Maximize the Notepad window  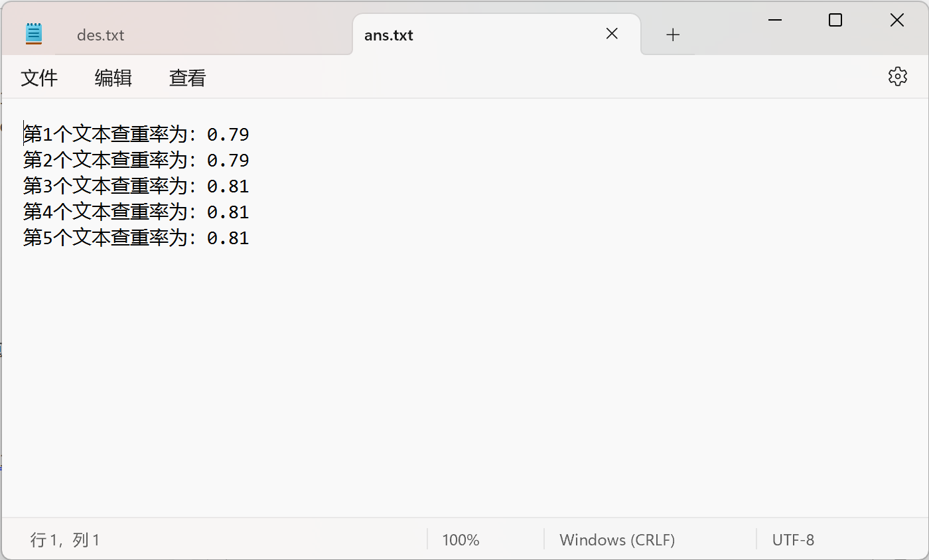[835, 21]
